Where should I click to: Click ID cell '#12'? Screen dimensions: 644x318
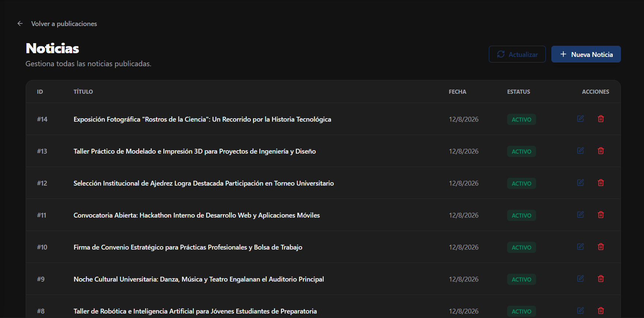point(42,183)
